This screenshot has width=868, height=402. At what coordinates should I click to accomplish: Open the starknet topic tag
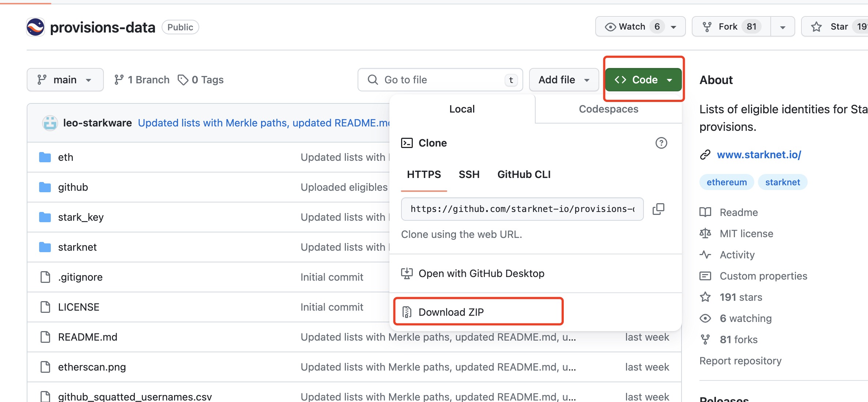click(x=782, y=182)
